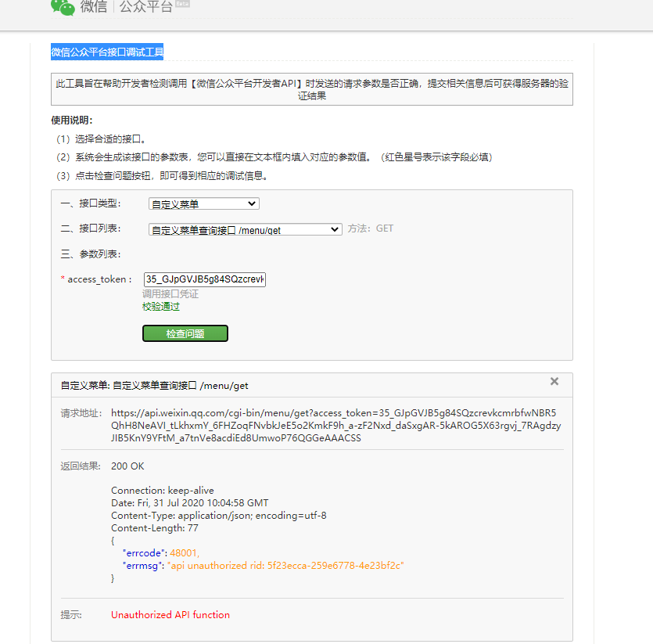The width and height of the screenshot is (653, 644).
Task: Click the 方法: GET label
Action: click(x=370, y=228)
